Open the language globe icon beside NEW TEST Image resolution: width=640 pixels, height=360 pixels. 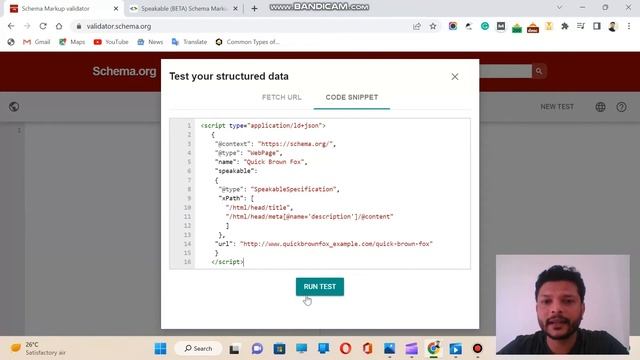(x=600, y=107)
